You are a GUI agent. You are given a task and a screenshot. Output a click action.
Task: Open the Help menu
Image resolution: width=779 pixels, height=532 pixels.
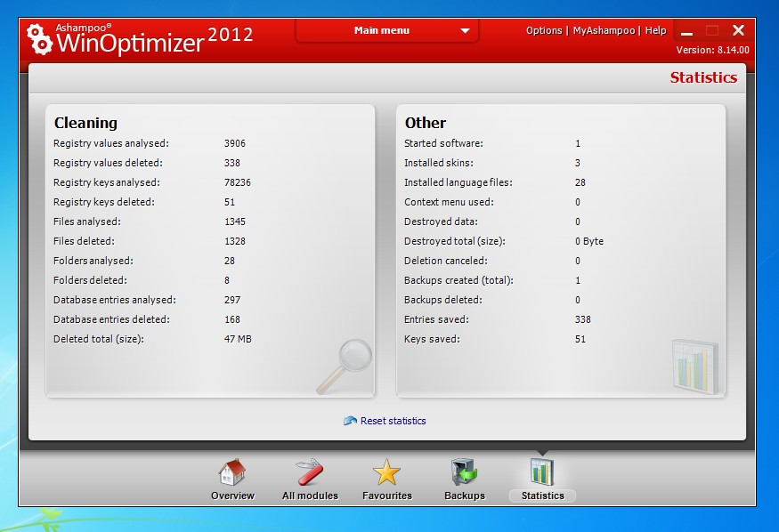tap(656, 30)
